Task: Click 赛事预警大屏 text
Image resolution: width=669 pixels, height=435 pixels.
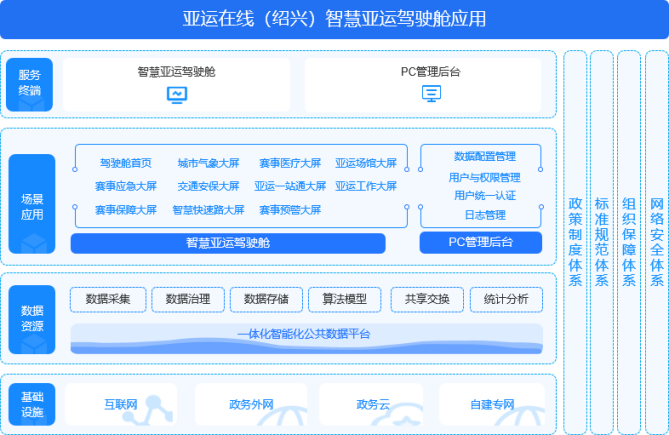Action: pyautogui.click(x=290, y=210)
